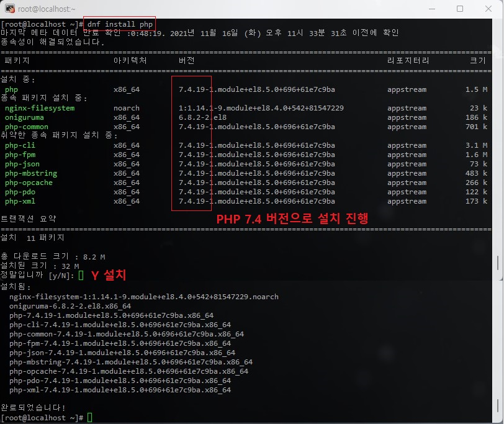Viewport: 504px width, 424px height.
Task: Click '완료되었습니다!' completion message
Action: (33, 408)
